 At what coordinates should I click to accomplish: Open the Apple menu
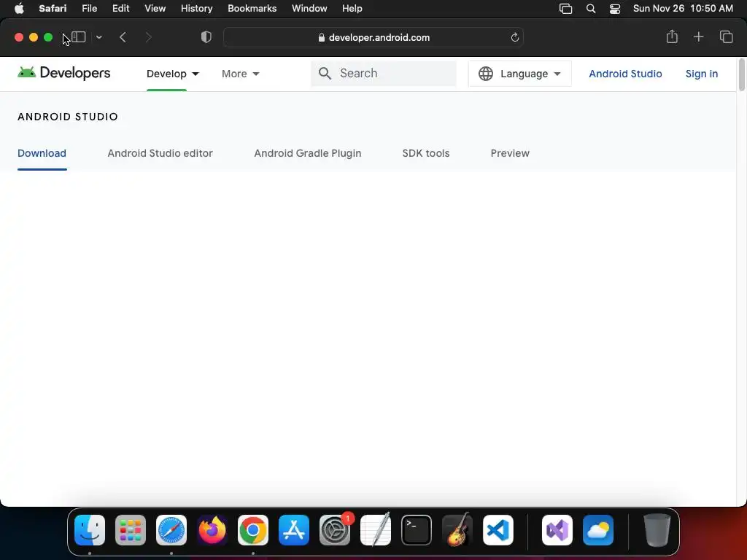(x=19, y=9)
